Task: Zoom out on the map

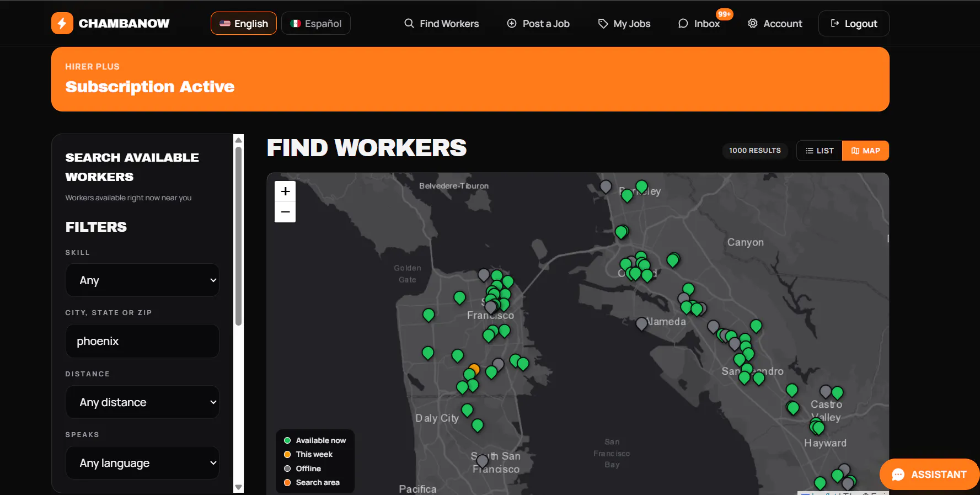Action: click(x=285, y=212)
